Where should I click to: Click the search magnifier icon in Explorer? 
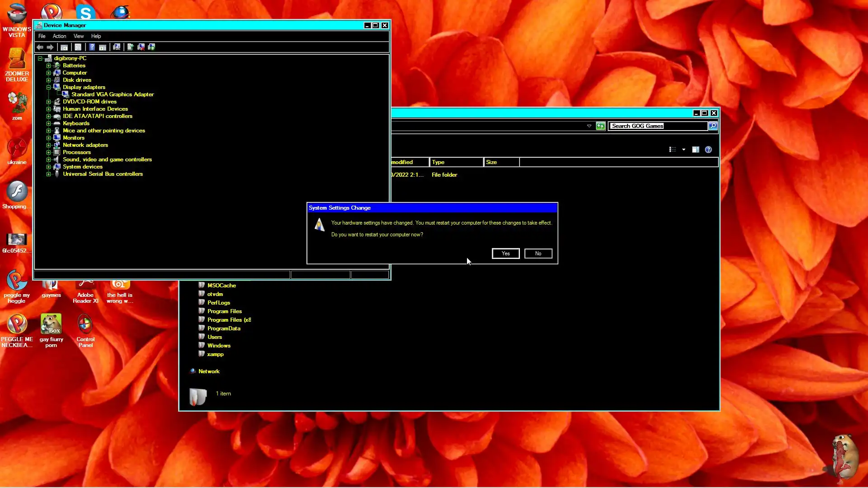[713, 126]
